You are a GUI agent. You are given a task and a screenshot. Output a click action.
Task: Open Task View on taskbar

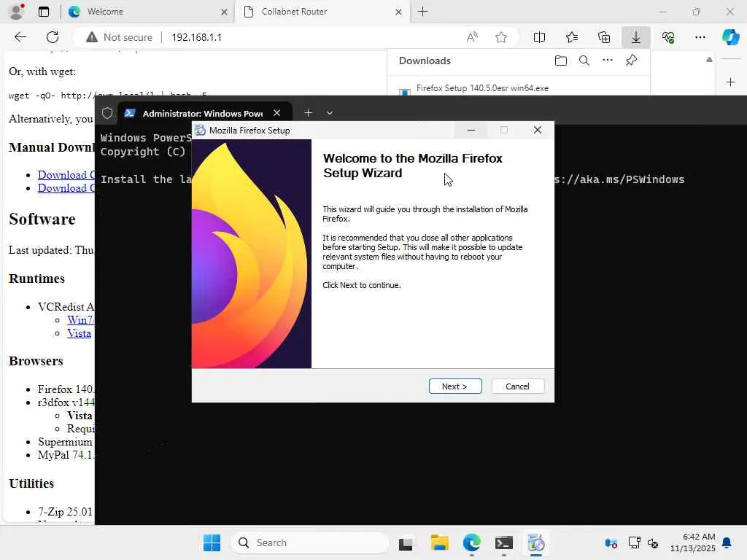click(x=406, y=542)
